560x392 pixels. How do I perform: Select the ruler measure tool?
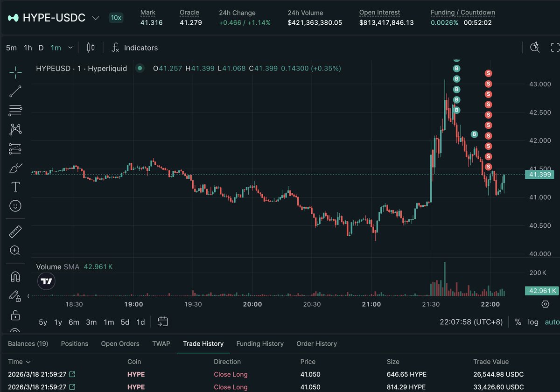pos(15,231)
